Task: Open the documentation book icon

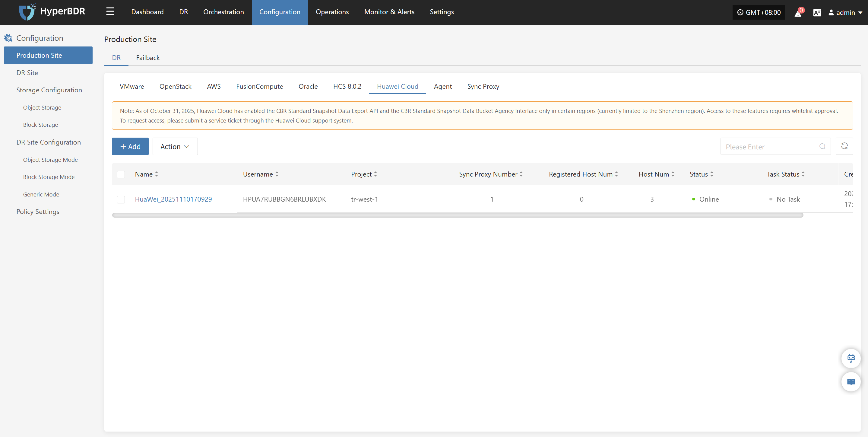Action: point(851,382)
